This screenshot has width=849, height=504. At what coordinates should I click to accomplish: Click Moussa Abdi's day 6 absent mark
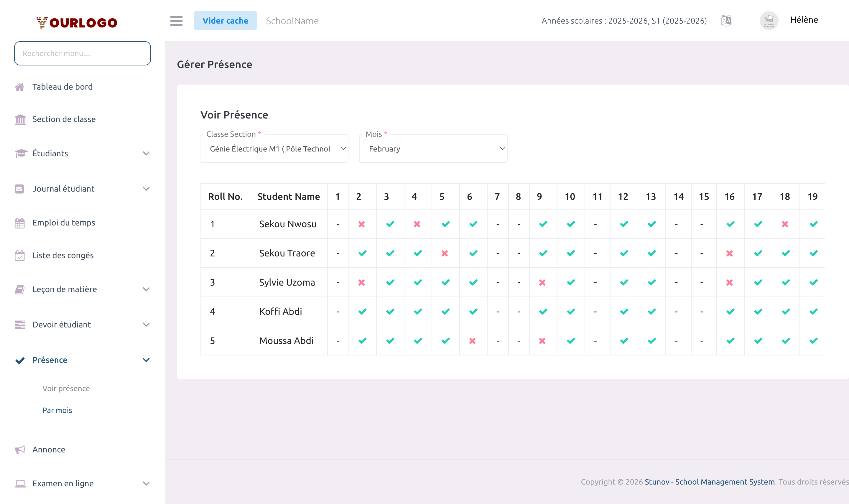pos(472,341)
